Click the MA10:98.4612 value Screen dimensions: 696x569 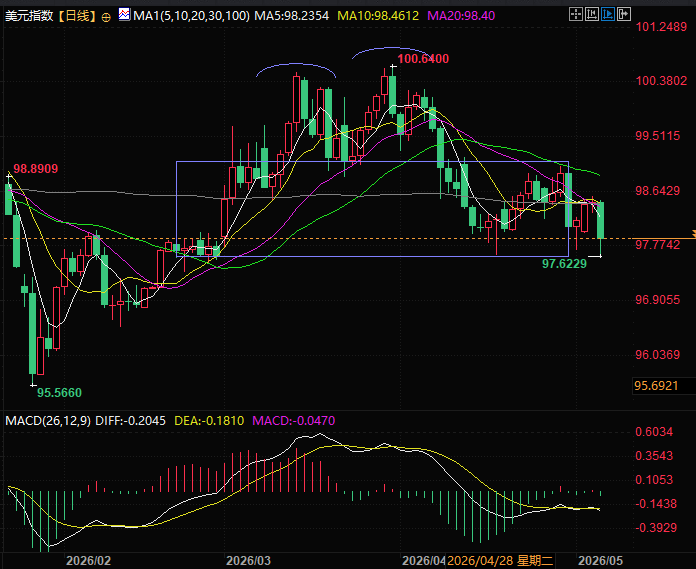click(378, 16)
